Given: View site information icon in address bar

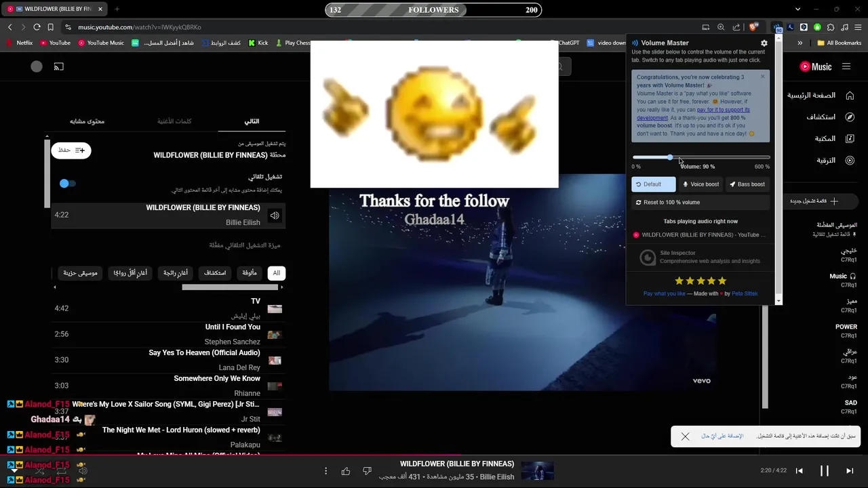Looking at the screenshot, I should pyautogui.click(x=68, y=27).
